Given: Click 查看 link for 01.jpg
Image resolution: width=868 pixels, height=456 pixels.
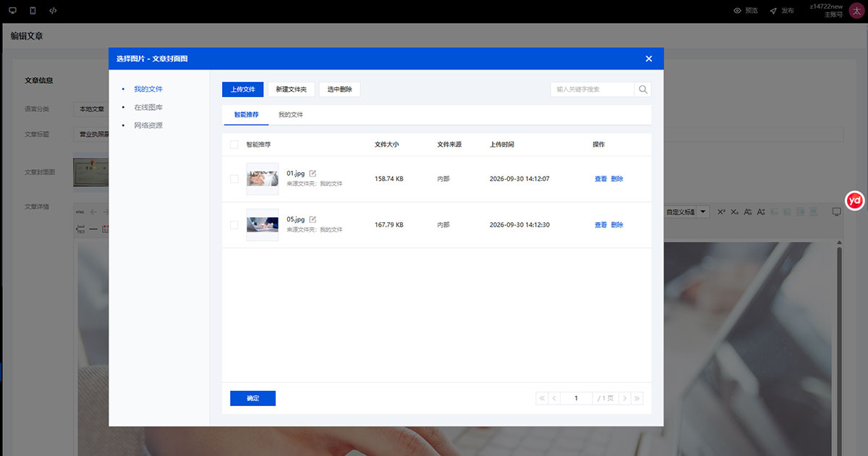Looking at the screenshot, I should coord(600,179).
